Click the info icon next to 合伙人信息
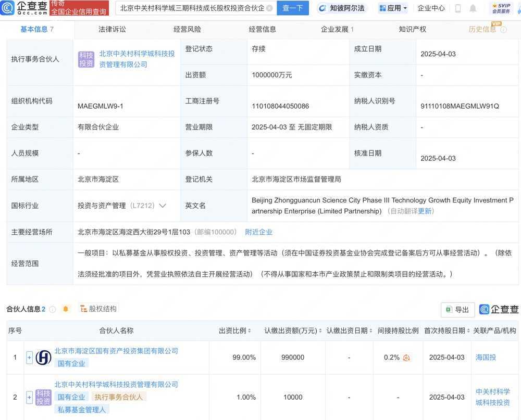Image resolution: width=521 pixels, height=420 pixels. point(52,309)
